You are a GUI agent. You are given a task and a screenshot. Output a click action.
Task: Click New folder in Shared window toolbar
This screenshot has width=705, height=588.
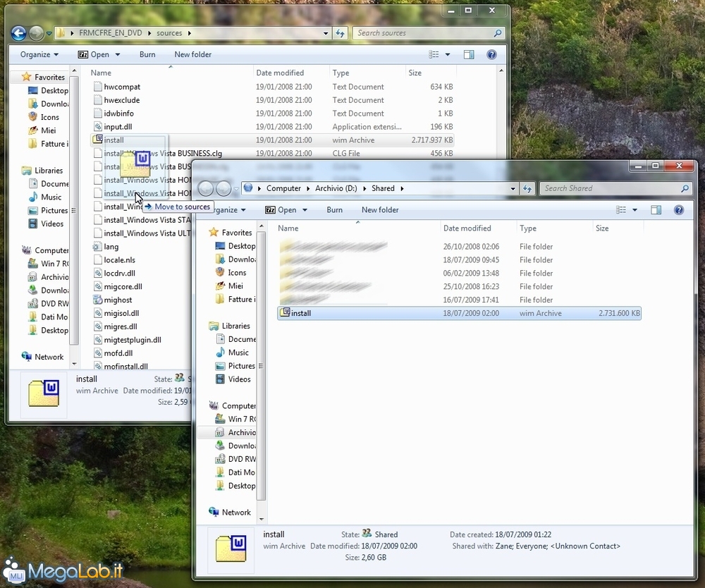coord(380,210)
